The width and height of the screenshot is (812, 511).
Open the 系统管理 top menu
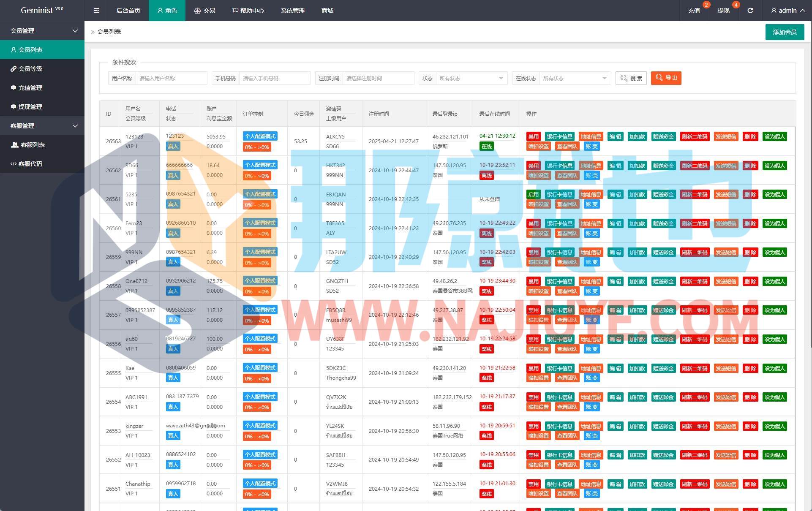coord(292,11)
